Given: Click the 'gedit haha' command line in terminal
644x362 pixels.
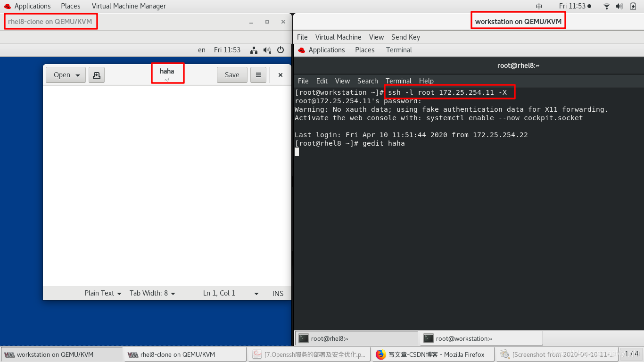Looking at the screenshot, I should (x=350, y=143).
